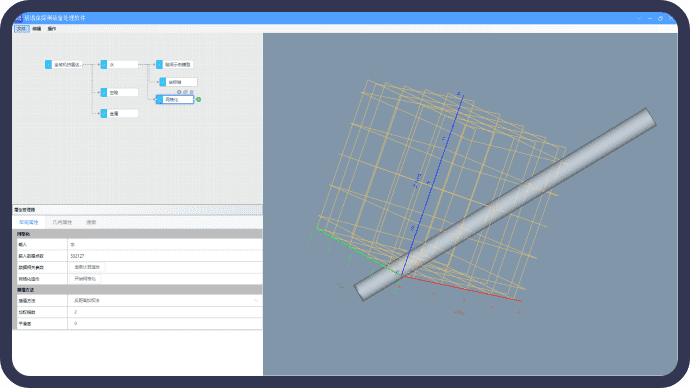Toggle the blue check on the leftmost root node
Screen dimensions: 690x388
(x=48, y=65)
